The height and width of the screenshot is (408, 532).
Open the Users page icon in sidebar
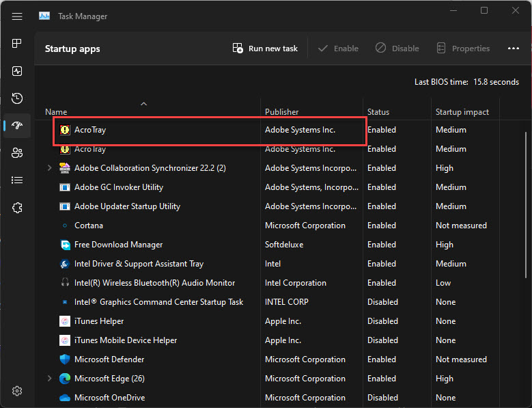pos(17,153)
